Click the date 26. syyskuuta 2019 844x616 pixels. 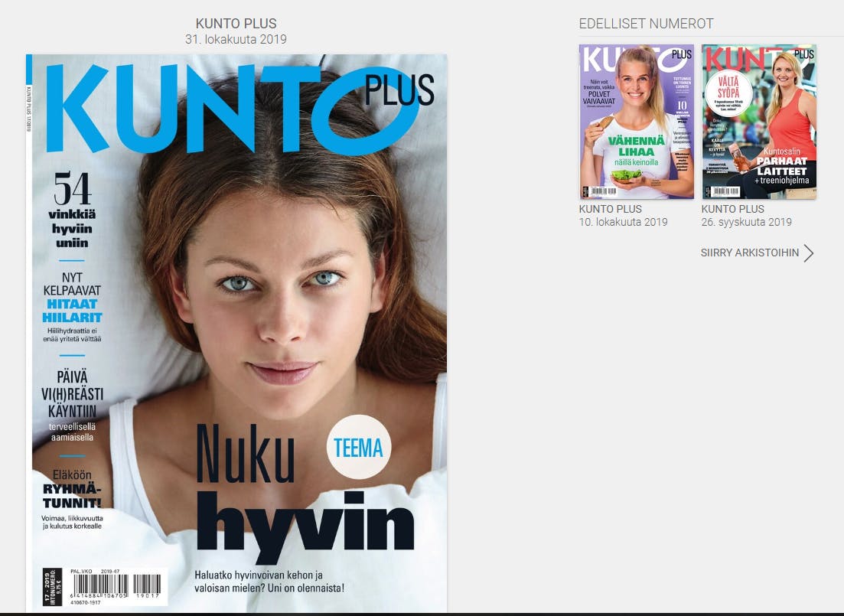tap(746, 222)
